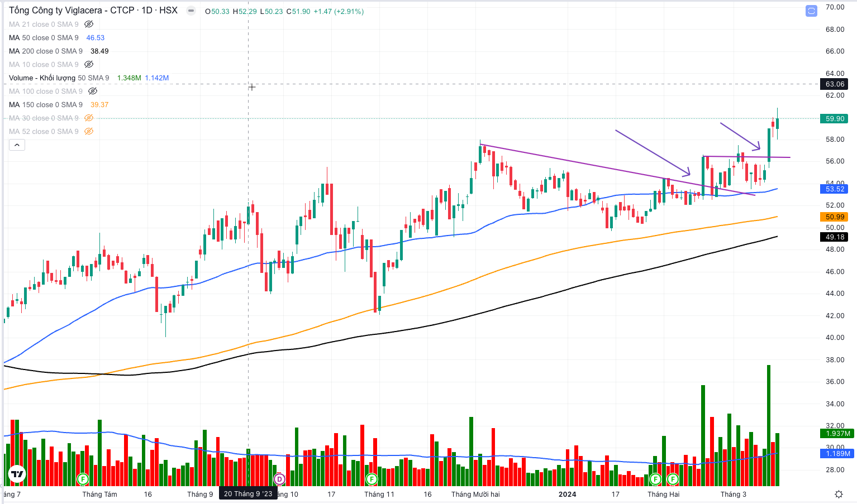Click Tháng 11 on the time axis
This screenshot has width=857, height=504.
click(x=379, y=495)
